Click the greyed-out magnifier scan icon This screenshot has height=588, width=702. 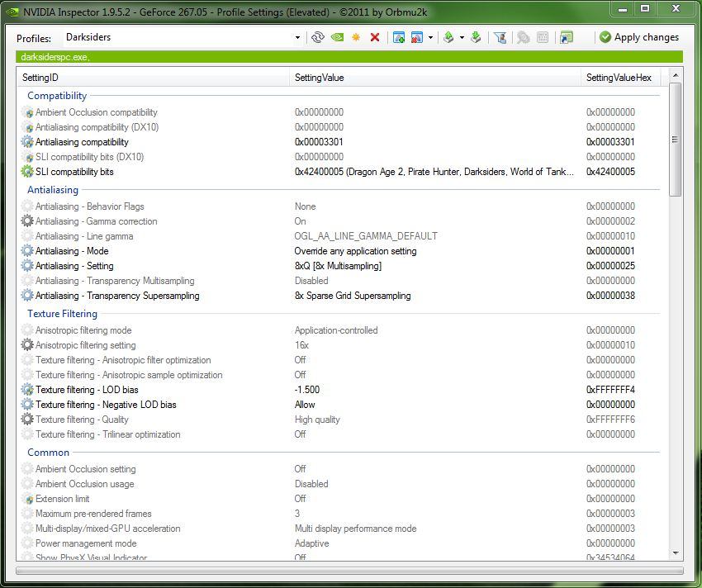click(x=523, y=38)
